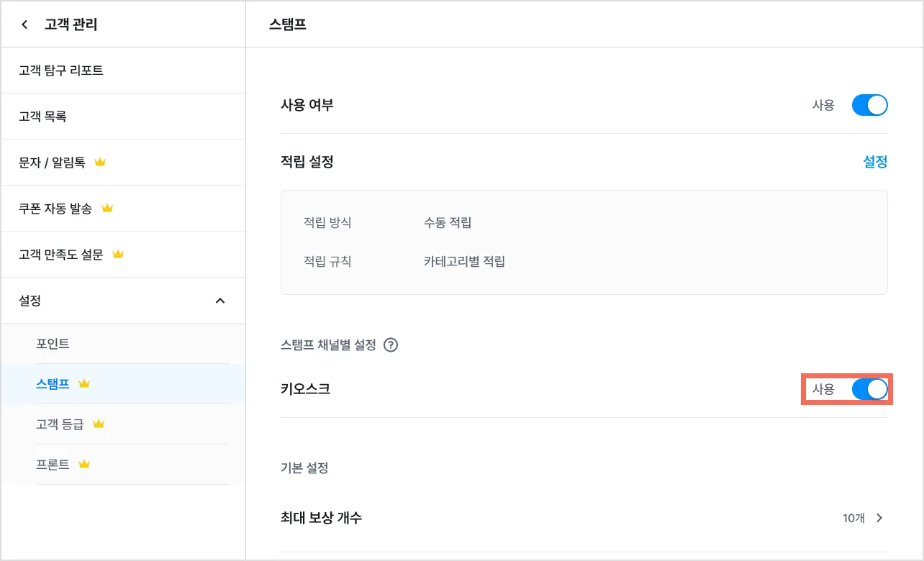This screenshot has height=561, width=924.
Task: Disable the 키오스크 stamp toggle
Action: click(x=869, y=389)
